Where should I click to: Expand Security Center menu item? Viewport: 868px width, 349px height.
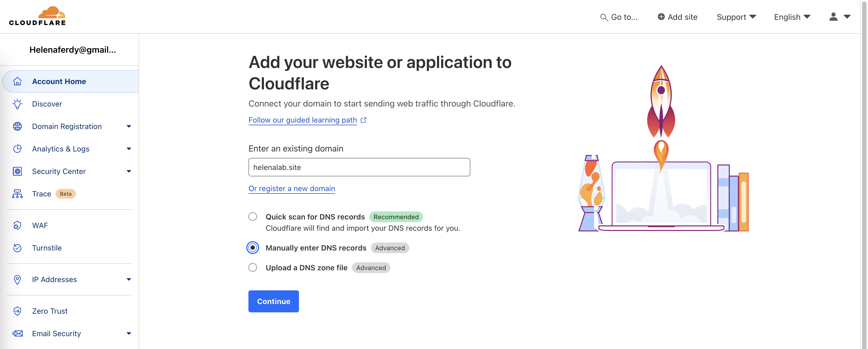[129, 171]
